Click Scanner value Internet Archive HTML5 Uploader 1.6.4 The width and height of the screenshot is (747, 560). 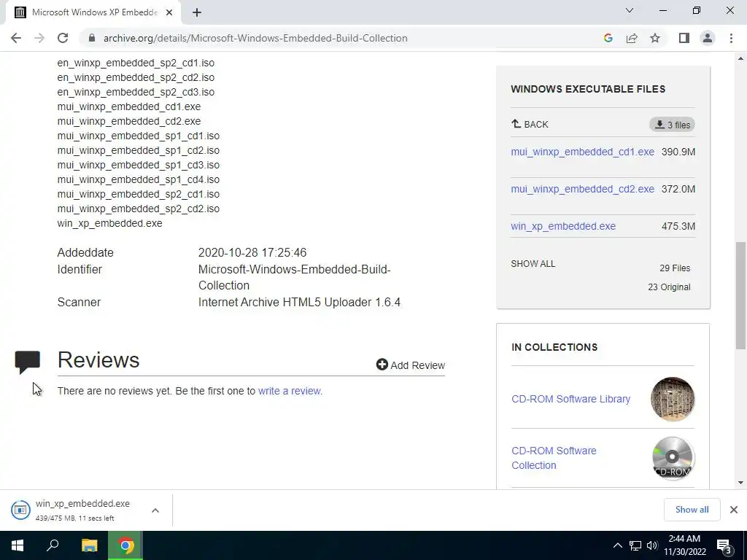point(299,303)
